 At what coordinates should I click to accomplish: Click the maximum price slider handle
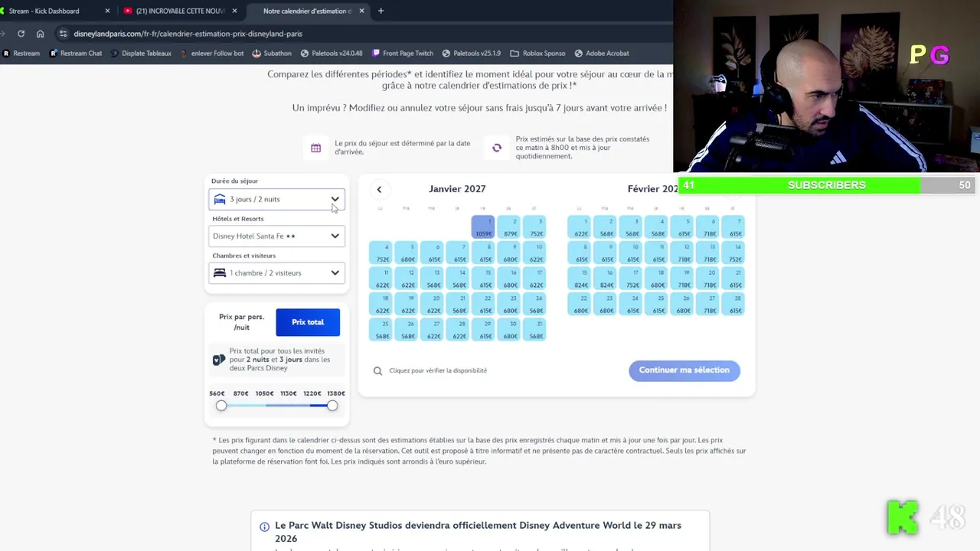click(x=332, y=406)
